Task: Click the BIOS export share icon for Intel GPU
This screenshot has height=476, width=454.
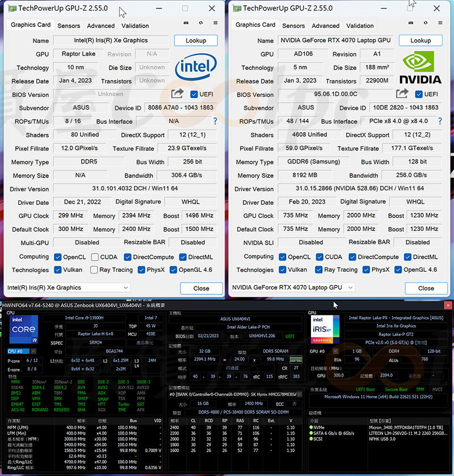Action: tap(178, 94)
